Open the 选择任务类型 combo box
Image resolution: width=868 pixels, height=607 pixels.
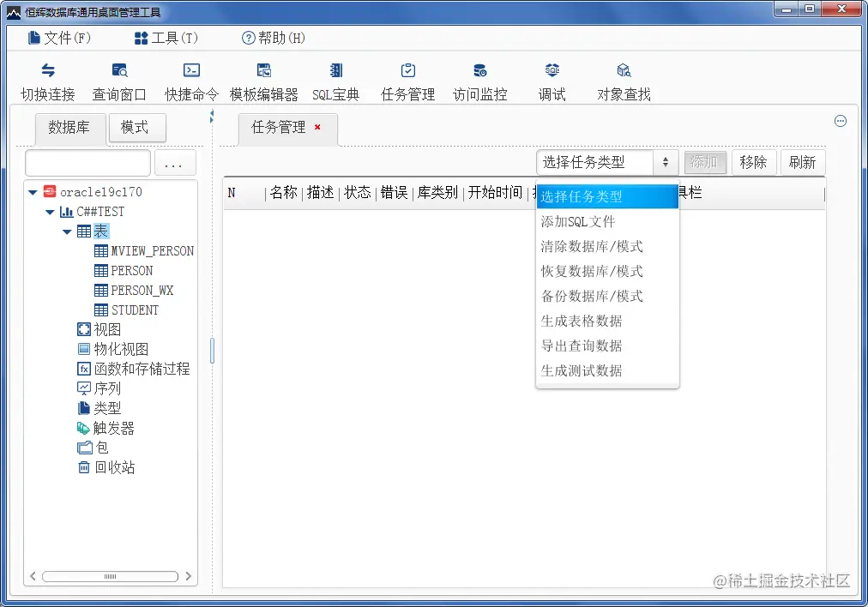pyautogui.click(x=607, y=162)
